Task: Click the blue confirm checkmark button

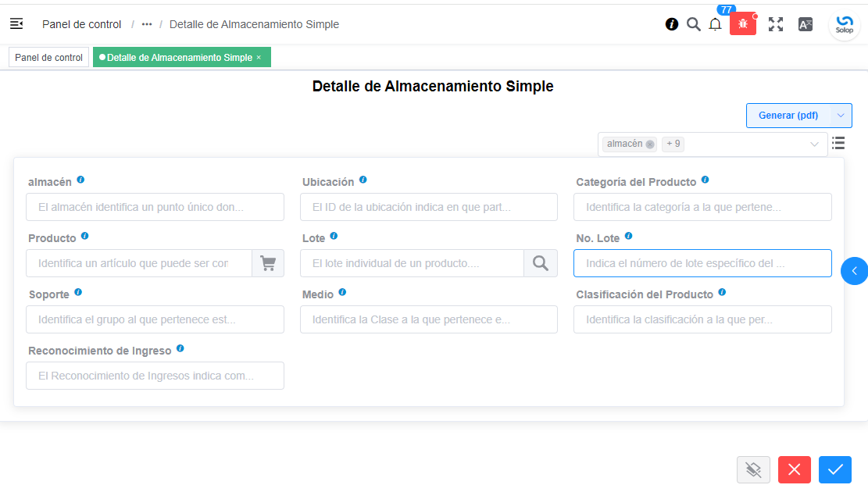Action: click(x=835, y=469)
